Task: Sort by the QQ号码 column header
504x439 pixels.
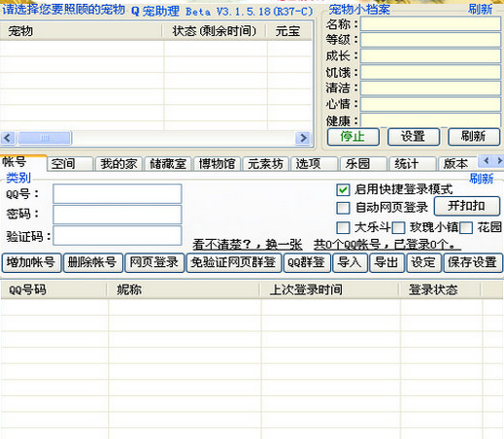Action: pos(53,289)
